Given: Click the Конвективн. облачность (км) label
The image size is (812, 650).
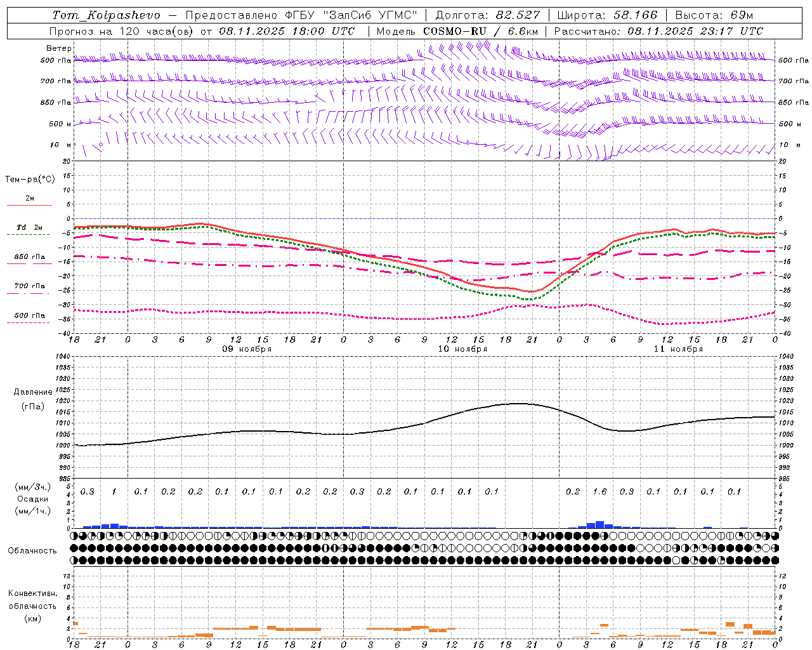Looking at the screenshot, I should coord(32,606).
